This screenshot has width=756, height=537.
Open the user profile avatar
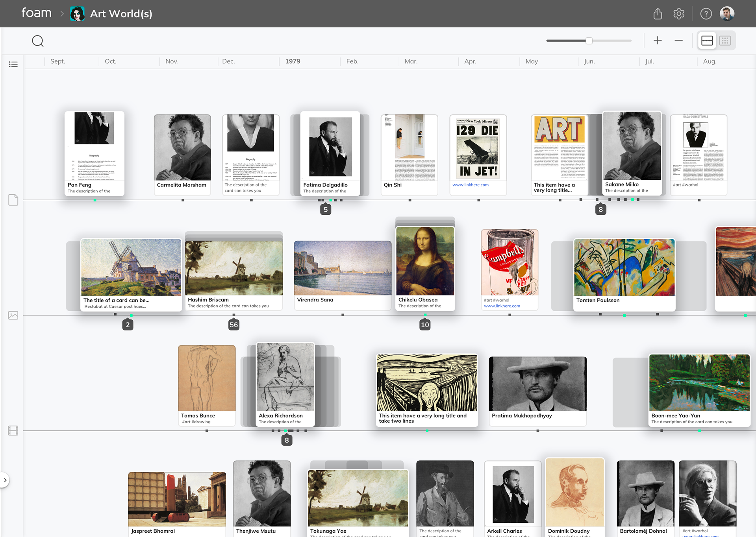click(727, 14)
